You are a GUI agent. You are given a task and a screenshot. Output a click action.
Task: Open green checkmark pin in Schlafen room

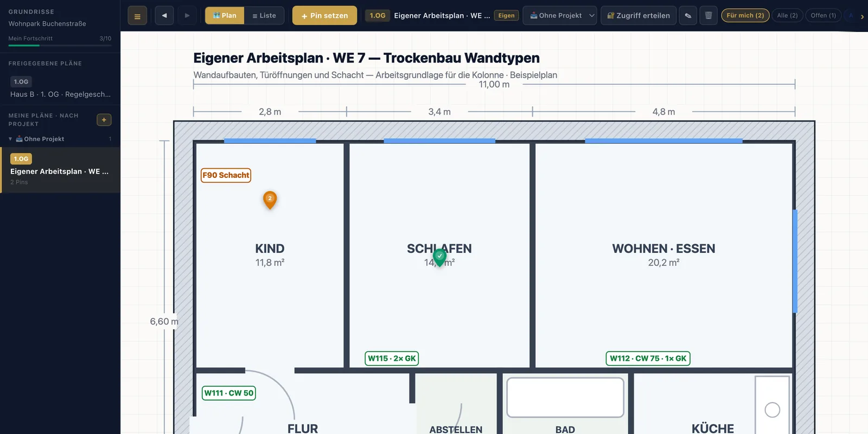439,257
